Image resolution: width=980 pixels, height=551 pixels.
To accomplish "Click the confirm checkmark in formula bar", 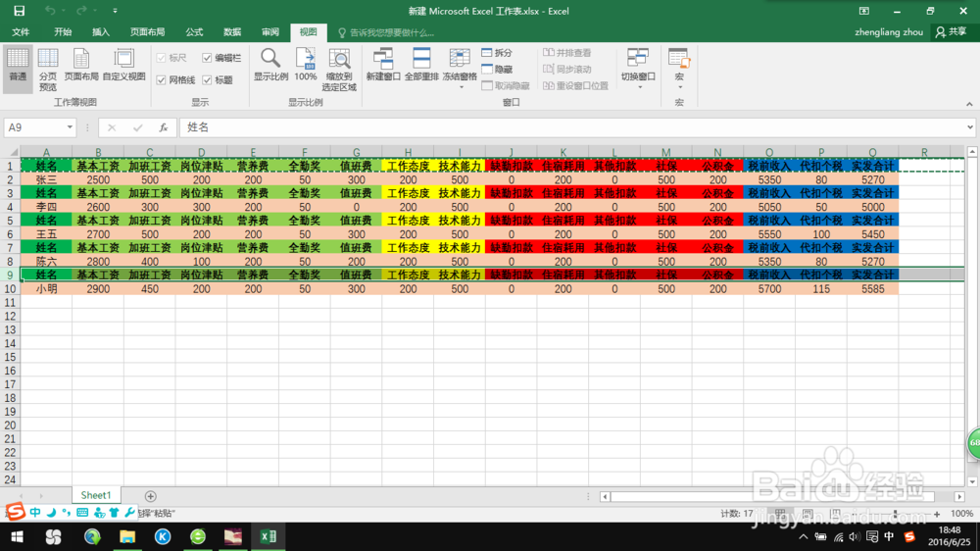I will (x=137, y=127).
